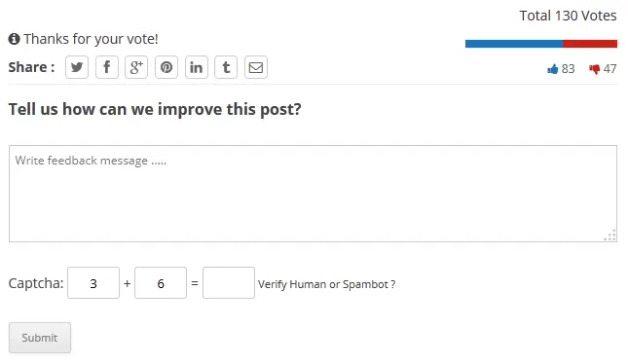Click the red portion of vote bar
Screen dimensions: 628x364
tap(590, 44)
